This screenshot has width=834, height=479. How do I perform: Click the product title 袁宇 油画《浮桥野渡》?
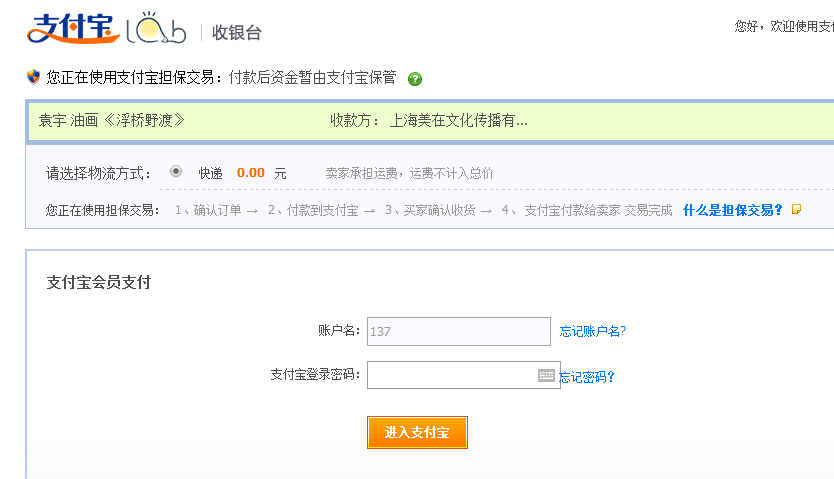[112, 120]
